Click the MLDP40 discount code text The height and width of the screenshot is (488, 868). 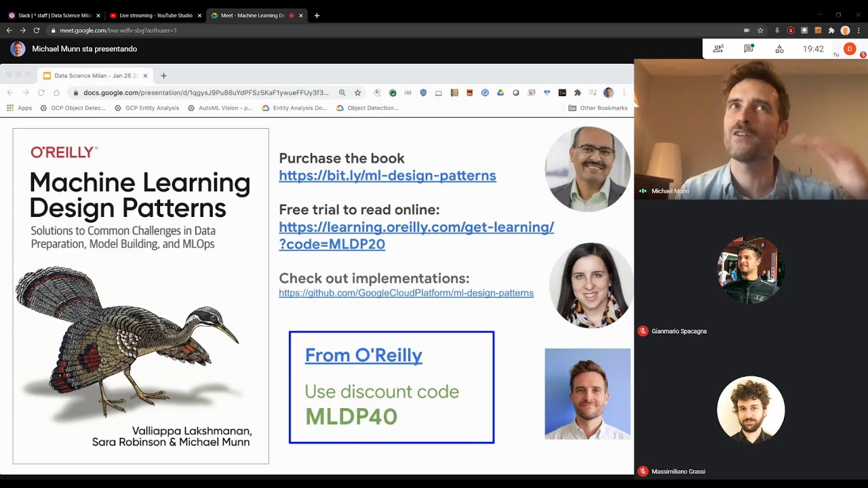pyautogui.click(x=351, y=416)
